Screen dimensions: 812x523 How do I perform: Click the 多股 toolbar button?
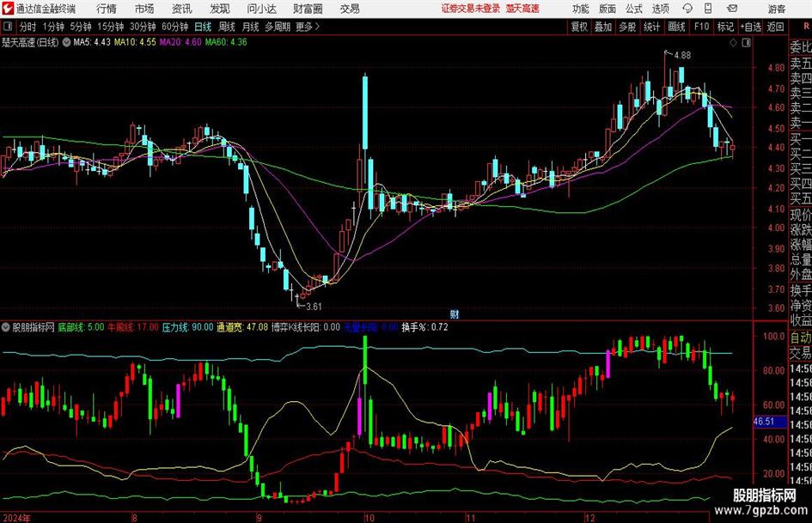[627, 27]
